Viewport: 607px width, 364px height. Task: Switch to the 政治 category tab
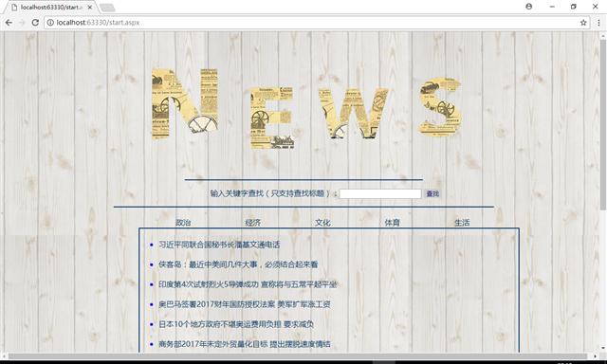click(183, 223)
